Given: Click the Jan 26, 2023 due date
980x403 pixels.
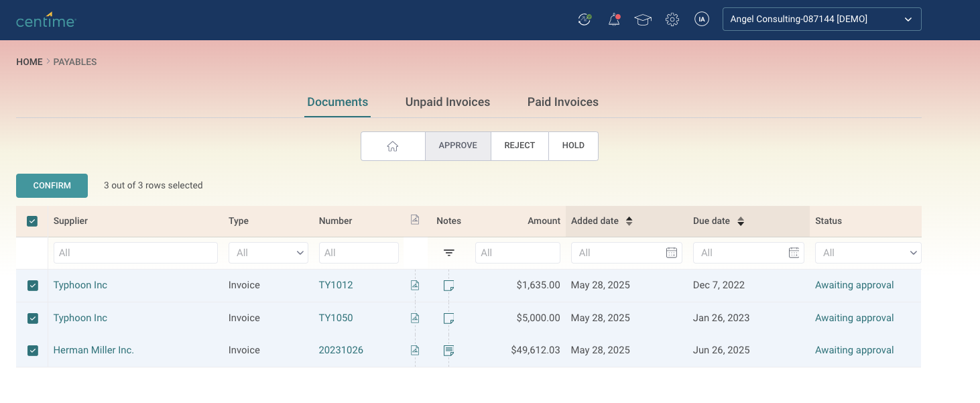Looking at the screenshot, I should point(721,318).
